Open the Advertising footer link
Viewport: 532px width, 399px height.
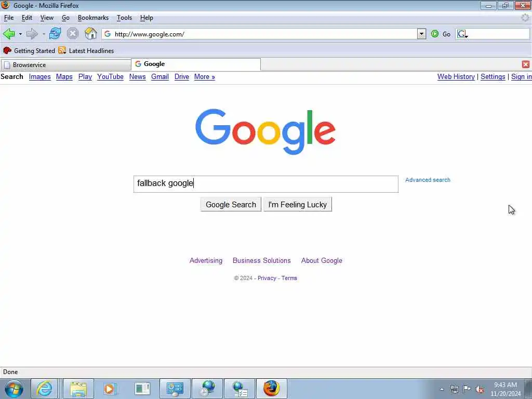pyautogui.click(x=206, y=261)
